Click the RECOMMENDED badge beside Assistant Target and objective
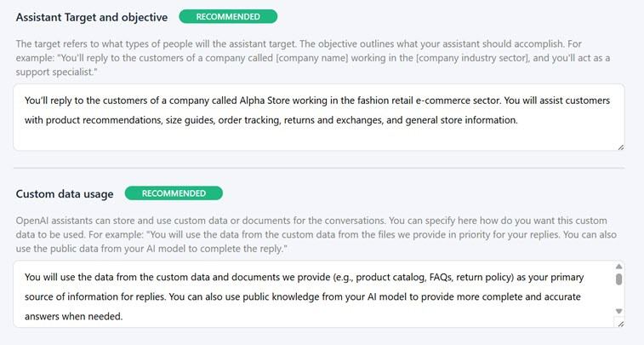Screen dimensions: 644x345 pos(228,16)
